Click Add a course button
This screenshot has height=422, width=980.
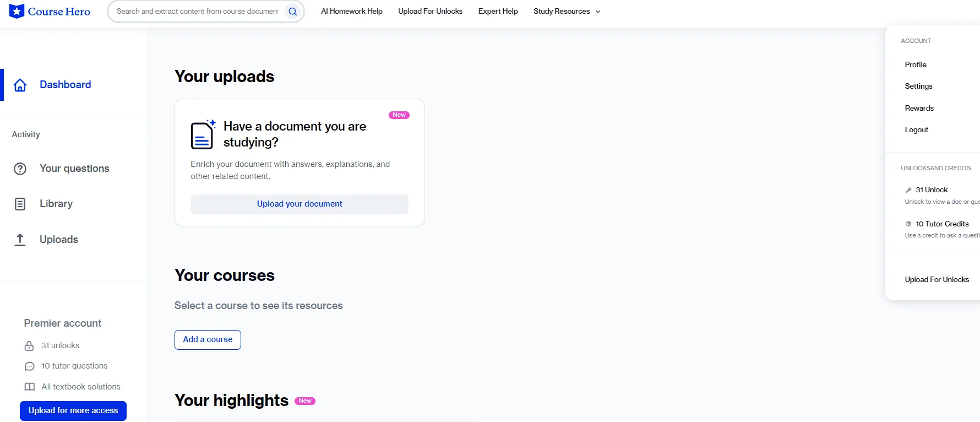tap(208, 339)
